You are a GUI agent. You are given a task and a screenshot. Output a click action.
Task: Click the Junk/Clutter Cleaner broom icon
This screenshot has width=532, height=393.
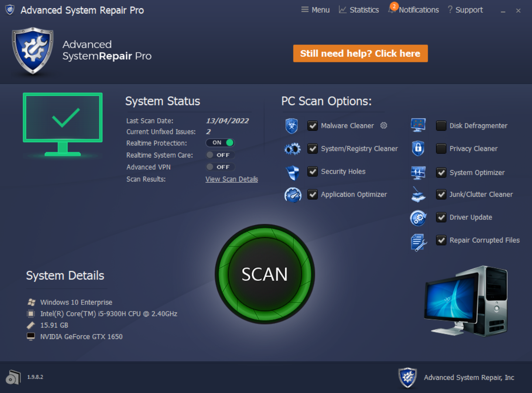pyautogui.click(x=418, y=195)
